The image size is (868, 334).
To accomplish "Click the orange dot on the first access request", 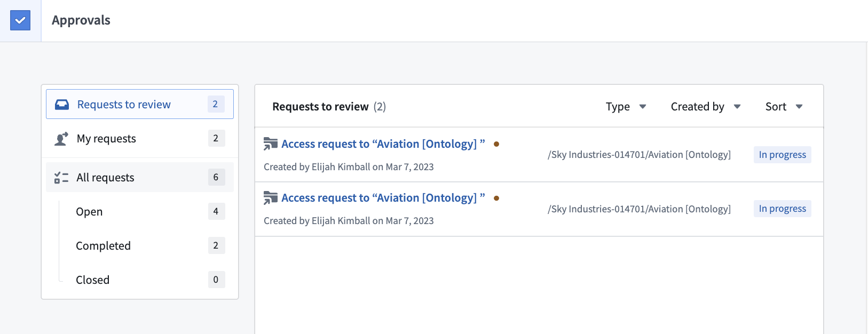I will [x=496, y=144].
